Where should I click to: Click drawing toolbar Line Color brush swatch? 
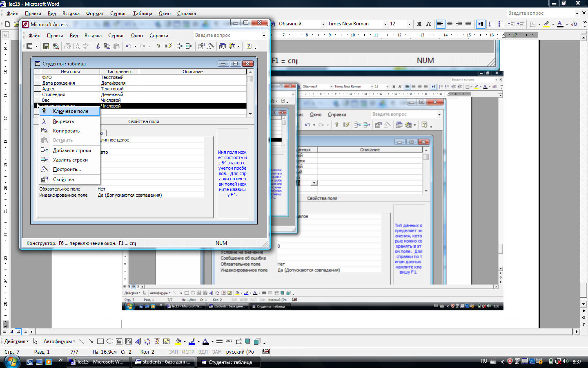click(x=192, y=341)
